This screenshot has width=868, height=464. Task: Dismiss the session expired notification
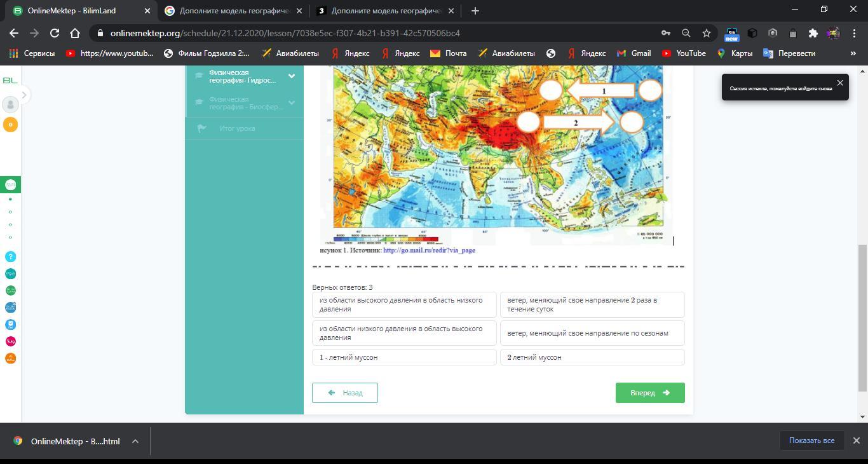click(x=840, y=83)
